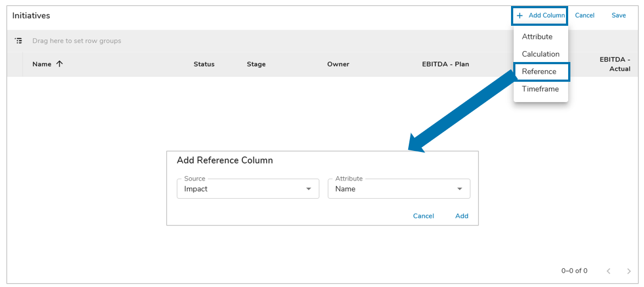Cancel the Add Reference Column dialog
This screenshot has height=287, width=644.
click(423, 216)
